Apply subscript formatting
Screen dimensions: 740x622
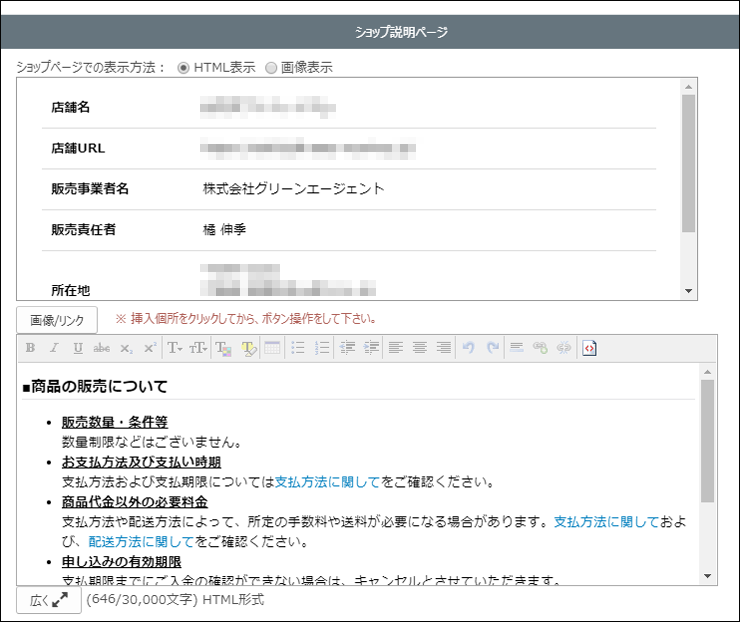(x=126, y=348)
